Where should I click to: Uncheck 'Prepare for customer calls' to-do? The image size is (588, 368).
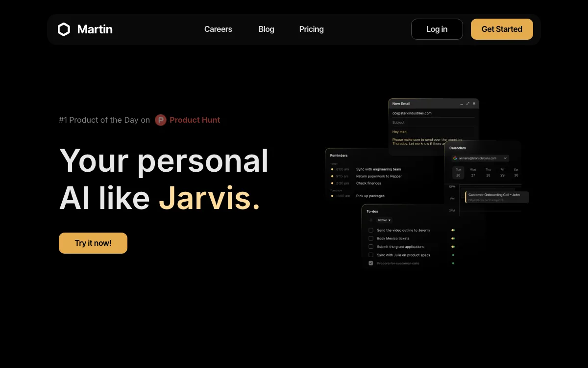pyautogui.click(x=371, y=263)
